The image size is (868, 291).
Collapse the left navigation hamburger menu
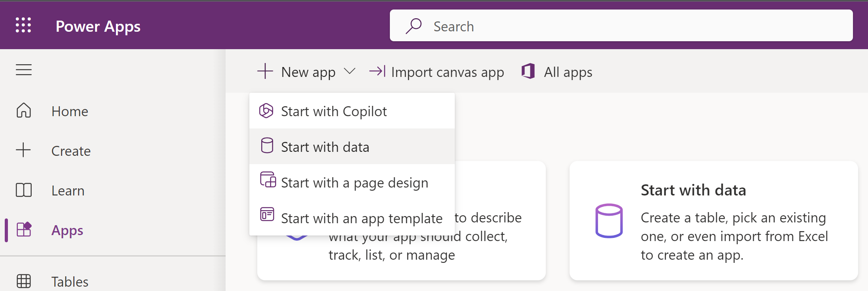coord(24,70)
